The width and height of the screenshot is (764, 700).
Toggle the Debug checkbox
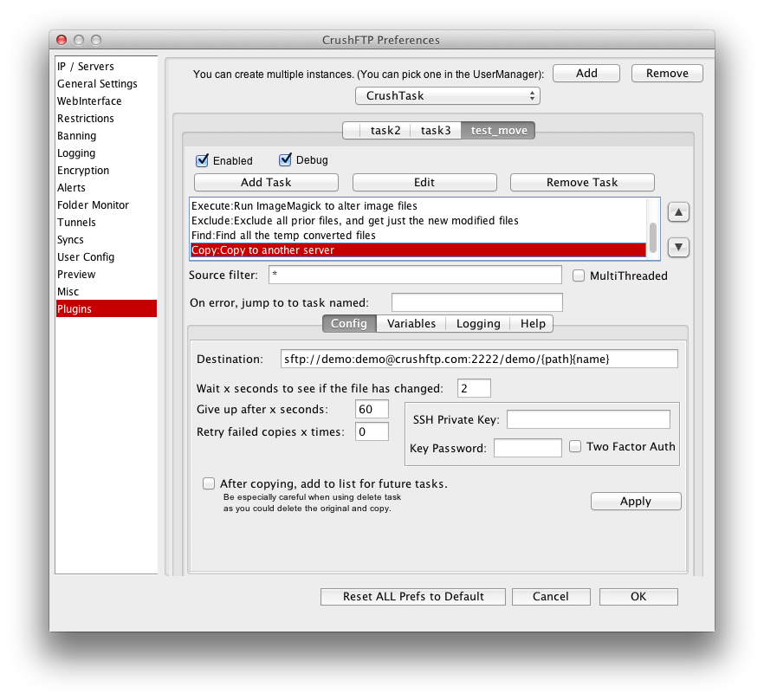[x=285, y=160]
